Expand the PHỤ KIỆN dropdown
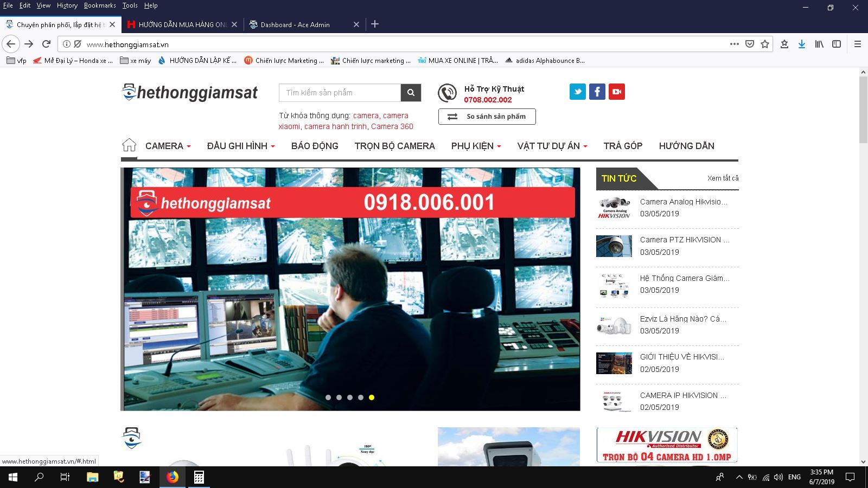Screen dimensions: 868x488 click(476, 146)
